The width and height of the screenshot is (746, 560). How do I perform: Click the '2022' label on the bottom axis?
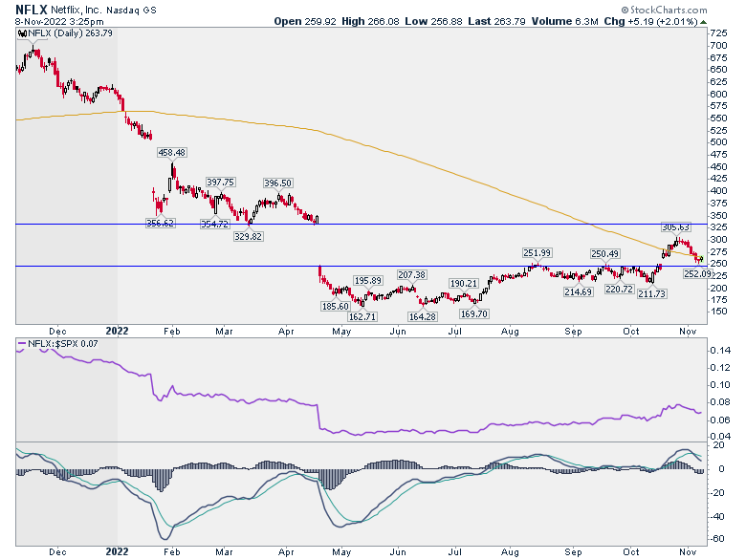coord(117,552)
